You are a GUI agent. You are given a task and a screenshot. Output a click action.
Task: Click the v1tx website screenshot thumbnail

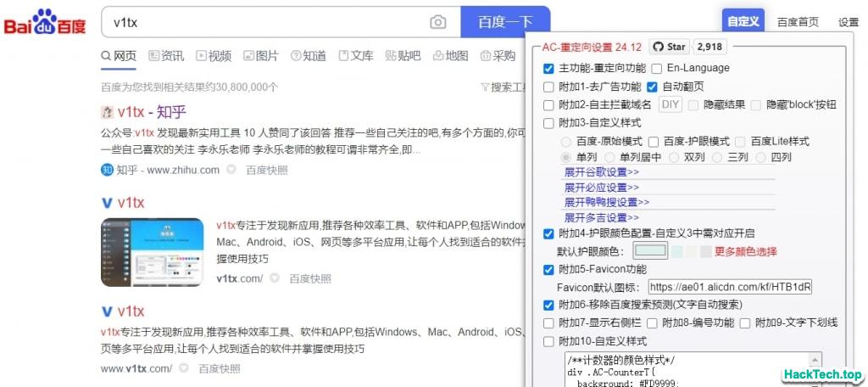[x=153, y=252]
